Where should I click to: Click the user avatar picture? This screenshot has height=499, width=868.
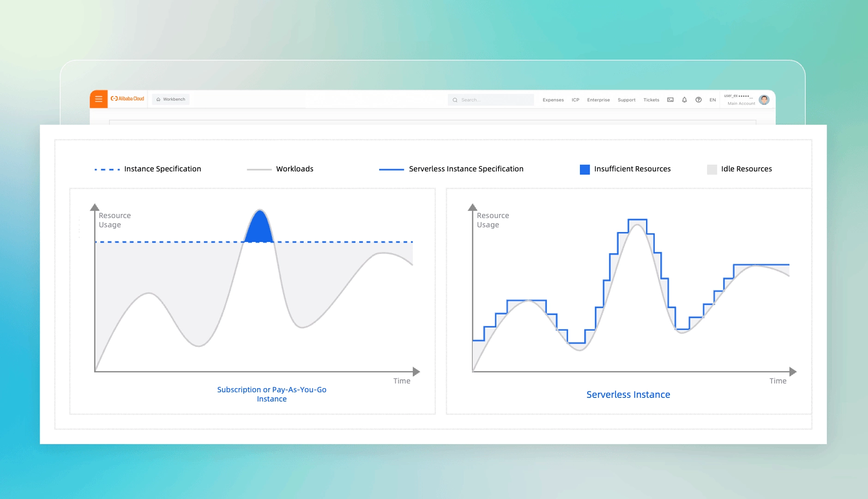click(x=764, y=100)
